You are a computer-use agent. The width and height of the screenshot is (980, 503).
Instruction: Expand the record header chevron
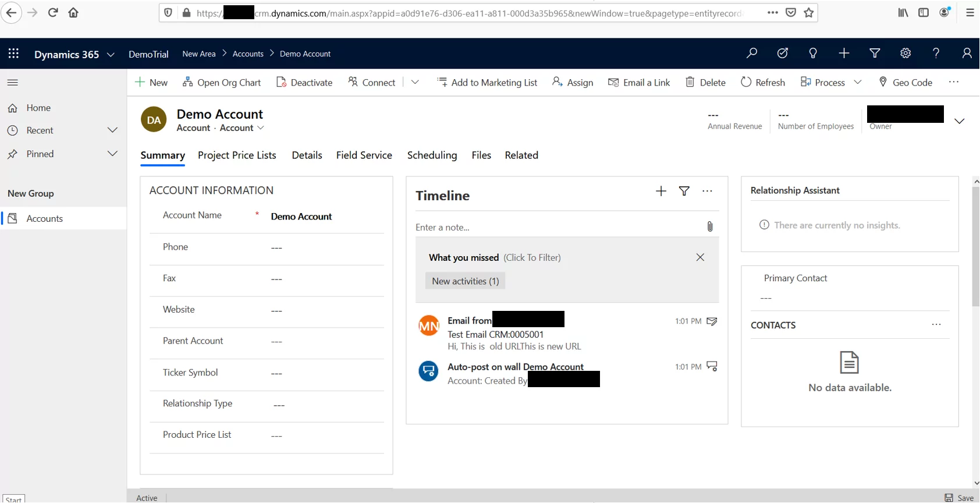(960, 121)
